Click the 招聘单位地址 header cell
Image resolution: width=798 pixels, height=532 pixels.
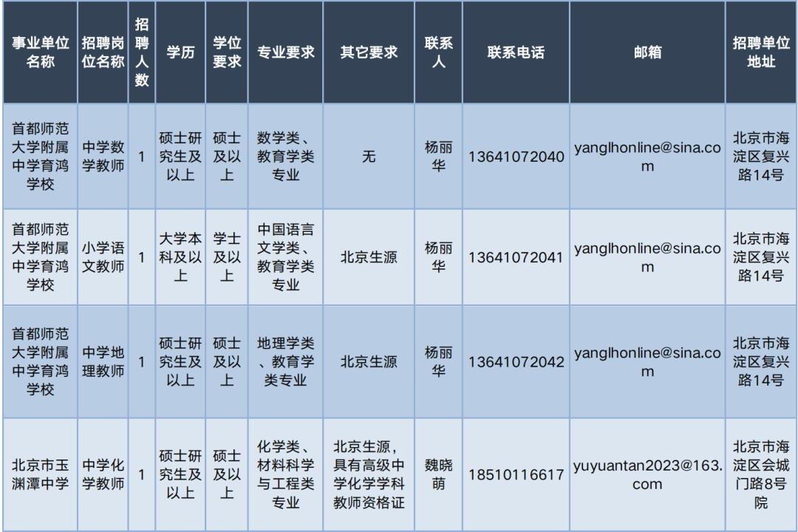coord(761,52)
